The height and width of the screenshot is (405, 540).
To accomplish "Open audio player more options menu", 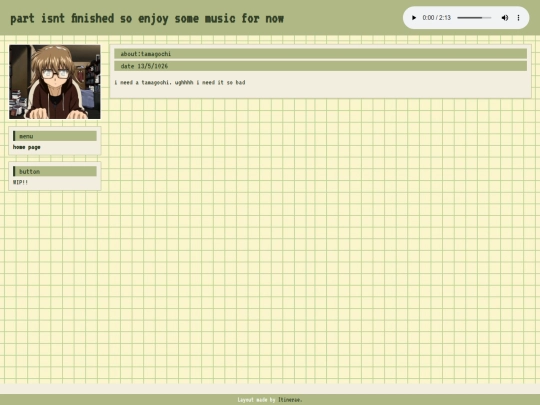I will 518,18.
